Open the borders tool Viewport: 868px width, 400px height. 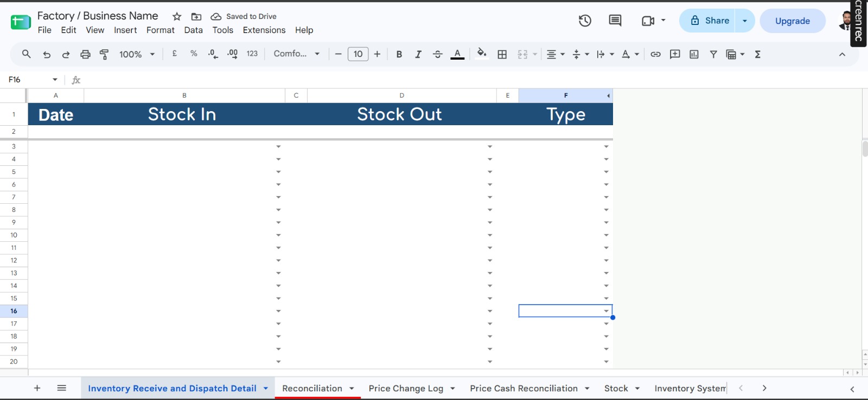(502, 54)
